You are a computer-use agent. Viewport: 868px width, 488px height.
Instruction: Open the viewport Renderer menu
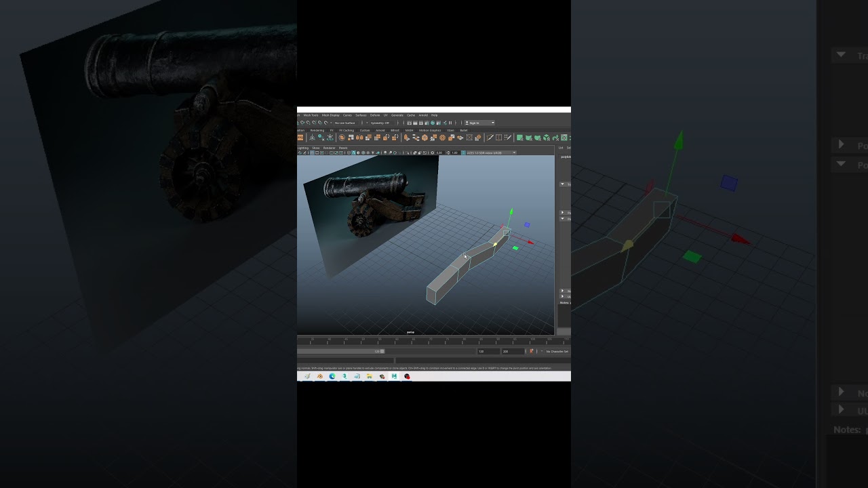point(329,148)
